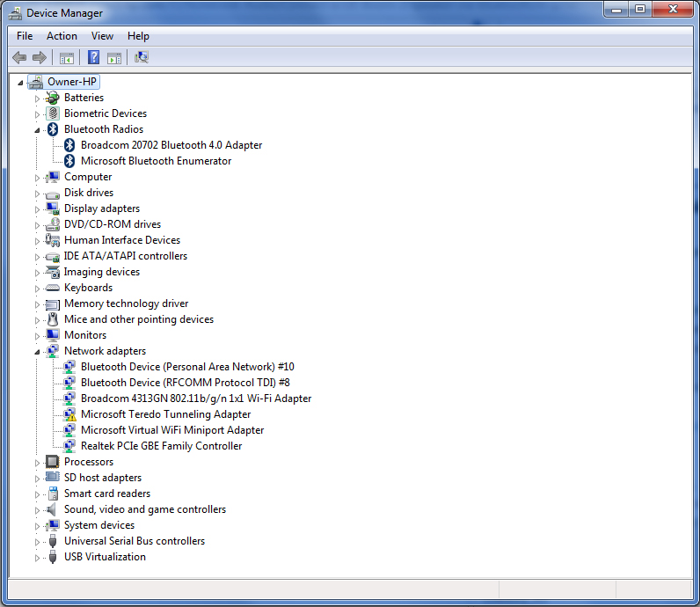
Task: Expand the System devices arrow
Action: [37, 526]
